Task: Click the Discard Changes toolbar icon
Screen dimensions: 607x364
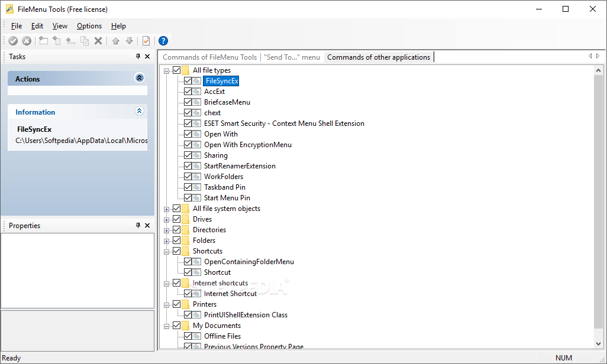Action: [27, 41]
